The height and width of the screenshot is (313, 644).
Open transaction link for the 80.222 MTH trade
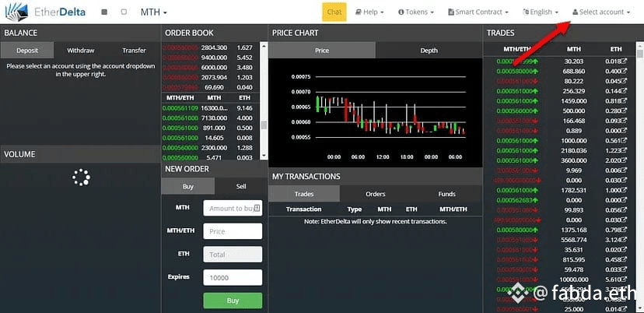(x=625, y=81)
